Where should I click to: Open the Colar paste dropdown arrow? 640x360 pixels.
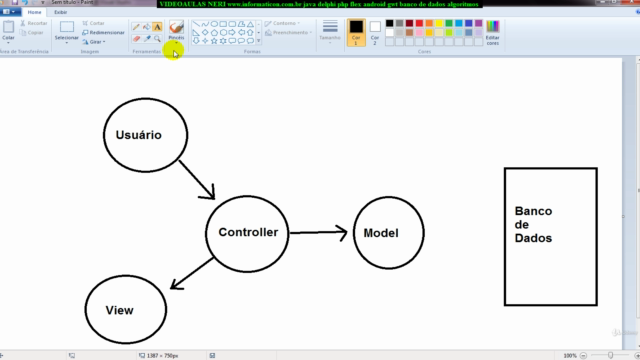point(8,42)
